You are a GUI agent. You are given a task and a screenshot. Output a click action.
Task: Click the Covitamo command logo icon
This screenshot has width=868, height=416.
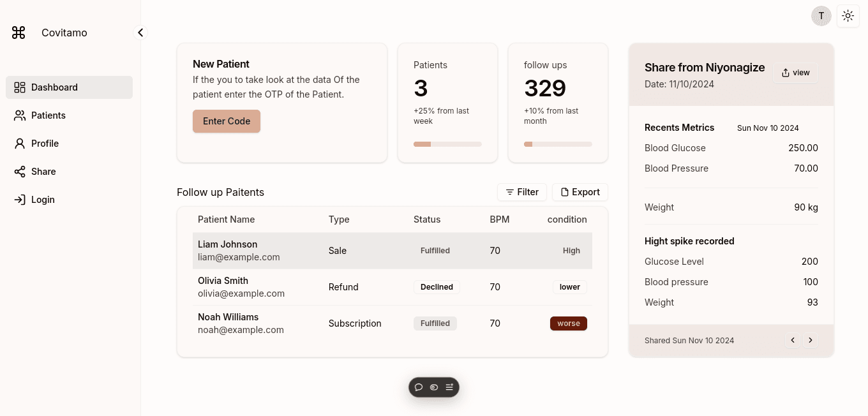pyautogui.click(x=19, y=33)
